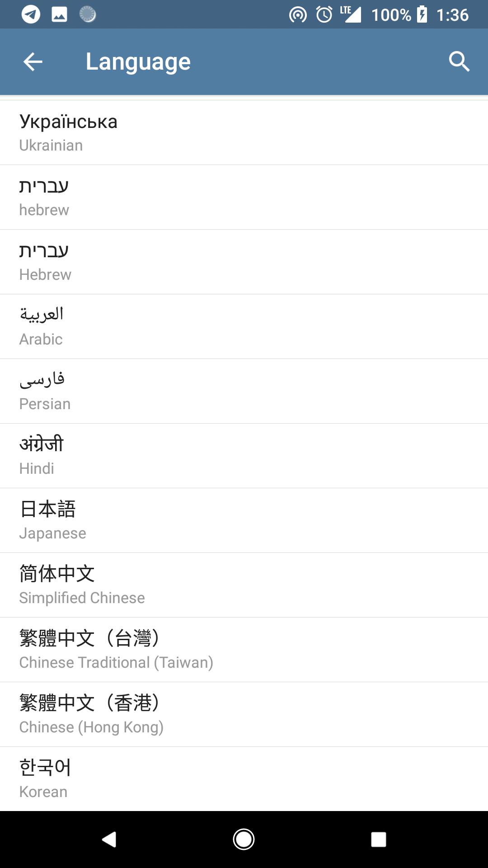Viewport: 488px width, 868px height.
Task: Tap the recent apps square button
Action: coord(378,840)
